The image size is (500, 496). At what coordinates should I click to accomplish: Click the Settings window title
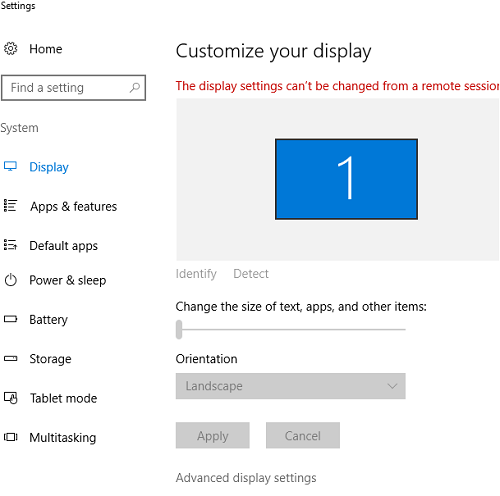tap(18, 6)
